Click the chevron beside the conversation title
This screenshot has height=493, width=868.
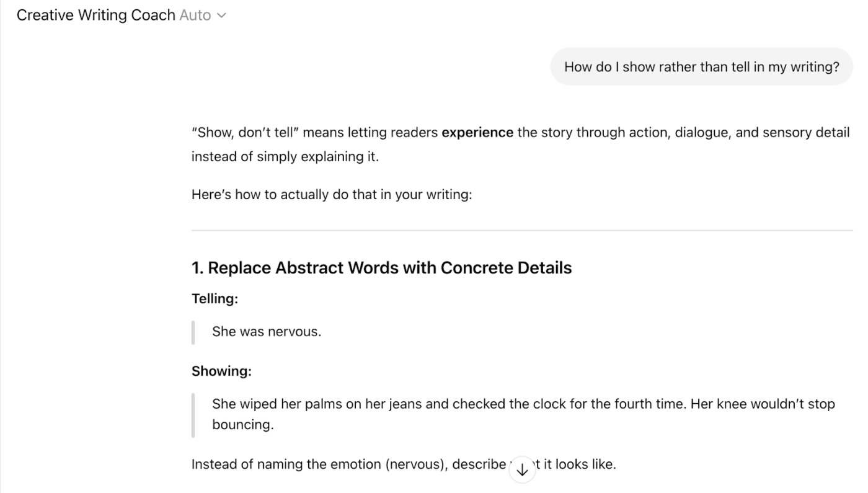pyautogui.click(x=222, y=15)
